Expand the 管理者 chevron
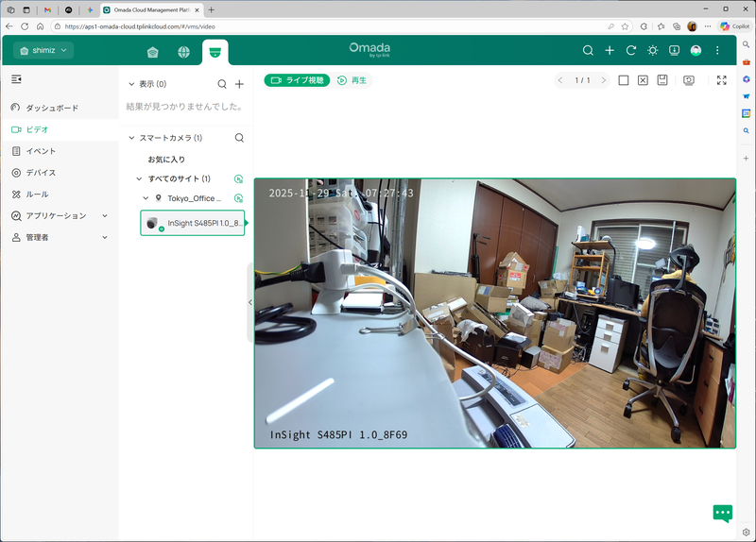Image resolution: width=756 pixels, height=542 pixels. [105, 238]
